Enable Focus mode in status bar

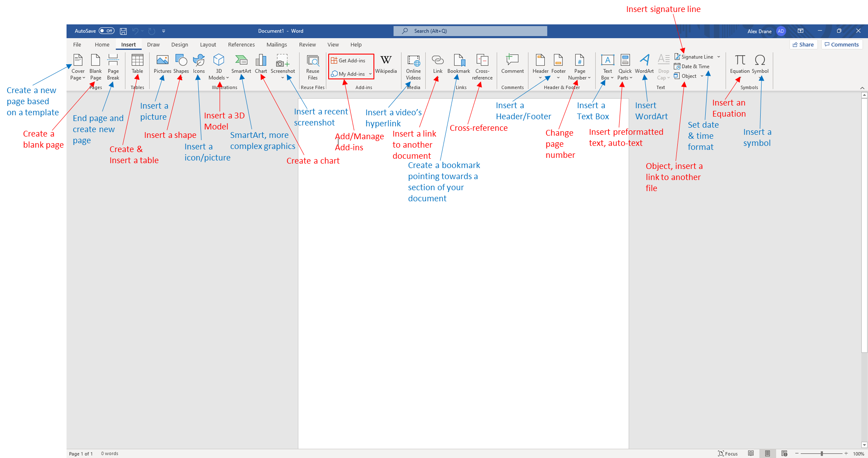[728, 453]
